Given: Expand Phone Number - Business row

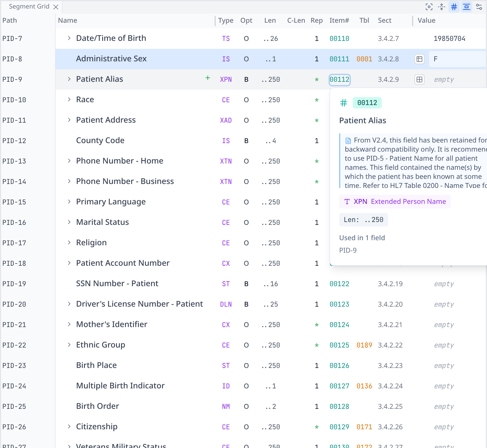Looking at the screenshot, I should pyautogui.click(x=69, y=181).
